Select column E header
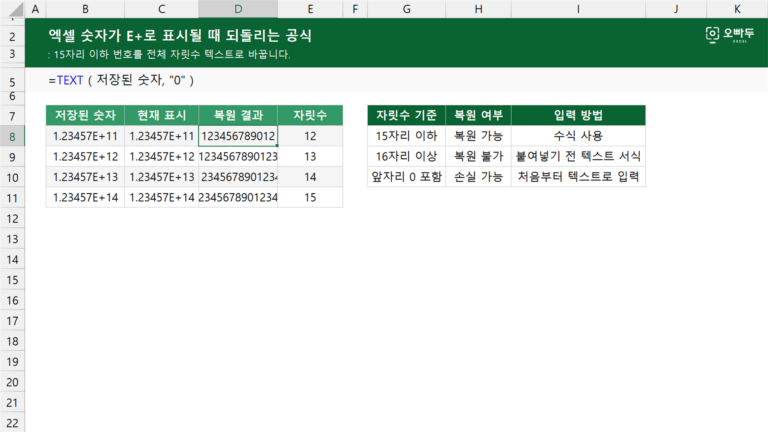768x432 pixels. [x=310, y=9]
